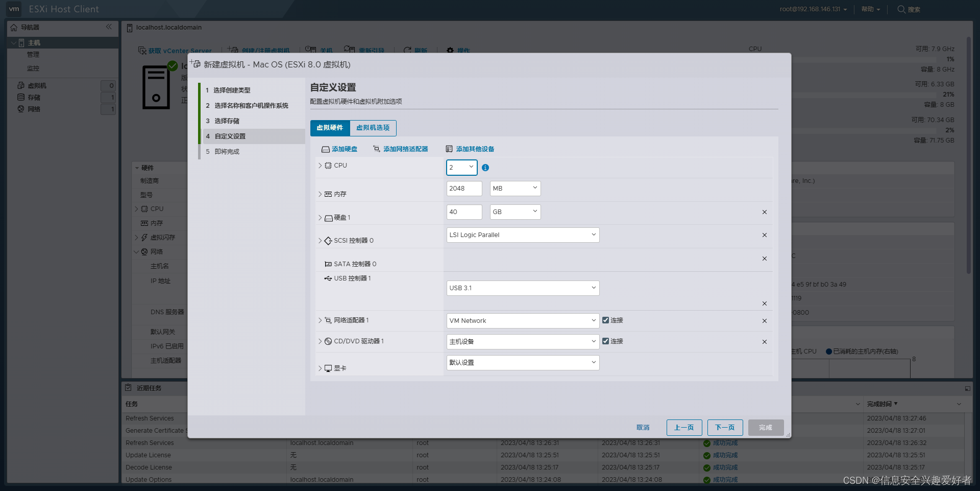This screenshot has width=980, height=491.
Task: Select 监控 under 主机 in navigator
Action: point(33,68)
